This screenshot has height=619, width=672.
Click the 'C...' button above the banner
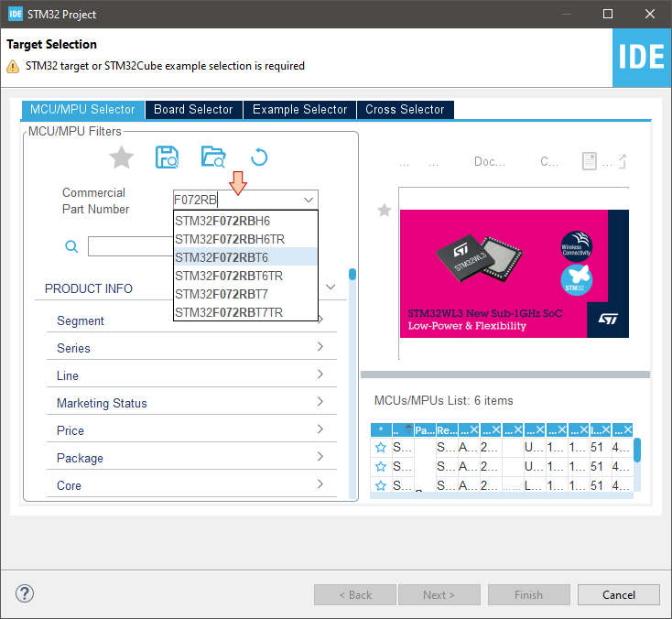coord(549,161)
